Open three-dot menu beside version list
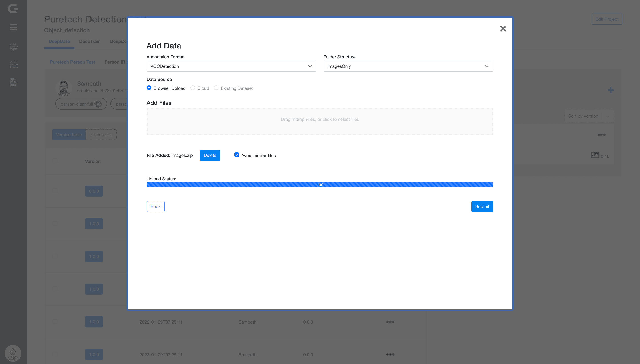This screenshot has height=364, width=640. (601, 135)
